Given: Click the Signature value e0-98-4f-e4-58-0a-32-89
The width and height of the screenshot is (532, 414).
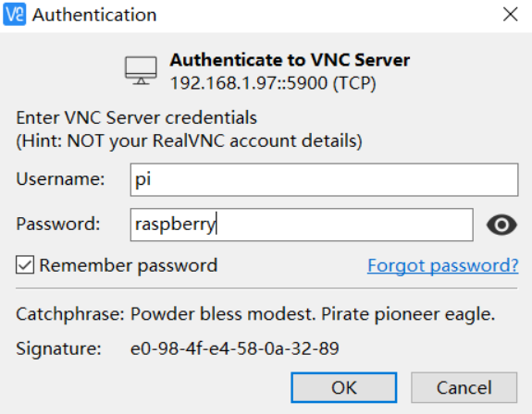Looking at the screenshot, I should 235,348.
